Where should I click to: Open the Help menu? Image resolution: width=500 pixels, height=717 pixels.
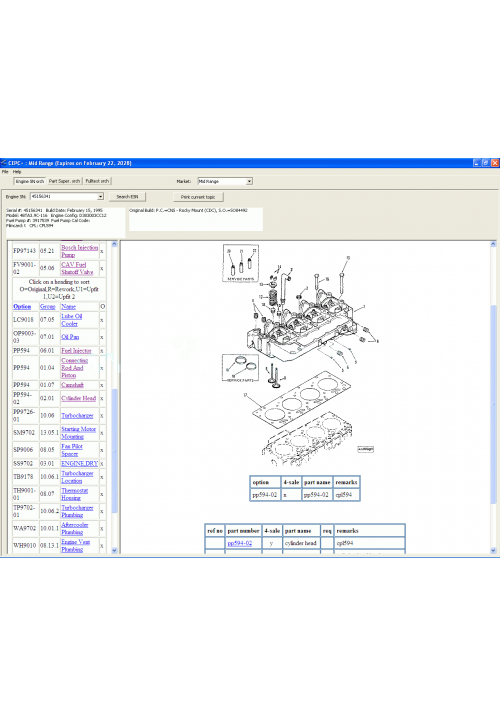pos(17,171)
